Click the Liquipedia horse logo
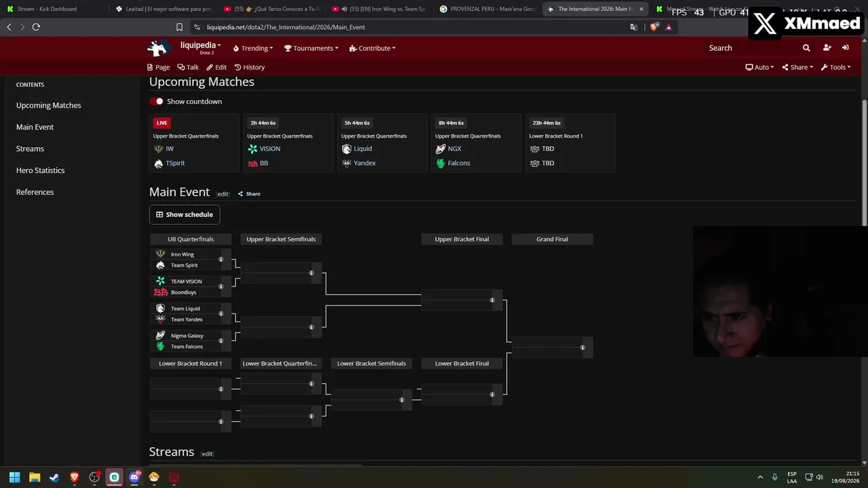The height and width of the screenshot is (488, 868). click(159, 48)
